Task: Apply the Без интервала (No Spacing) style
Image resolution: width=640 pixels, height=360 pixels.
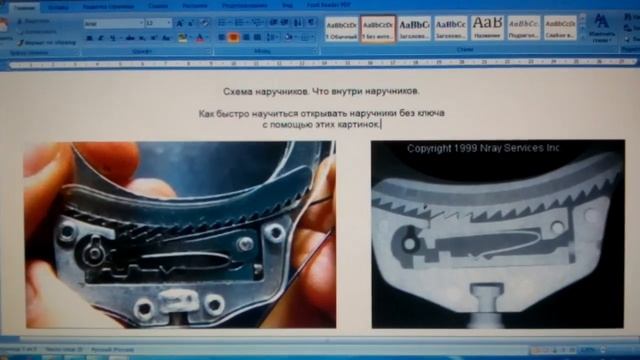Action: click(x=378, y=29)
